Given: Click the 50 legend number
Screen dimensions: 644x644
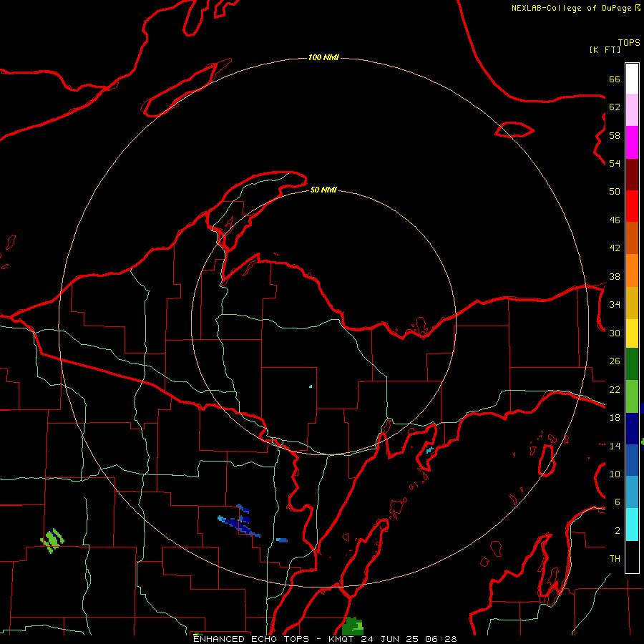Looking at the screenshot, I should click(615, 192).
